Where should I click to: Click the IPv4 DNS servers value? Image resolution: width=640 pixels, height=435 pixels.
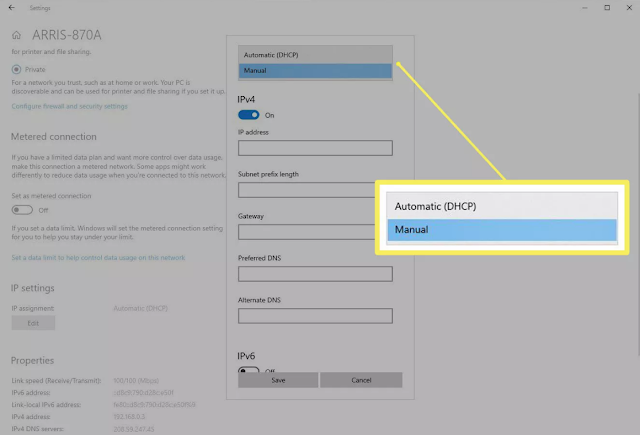pos(134,429)
